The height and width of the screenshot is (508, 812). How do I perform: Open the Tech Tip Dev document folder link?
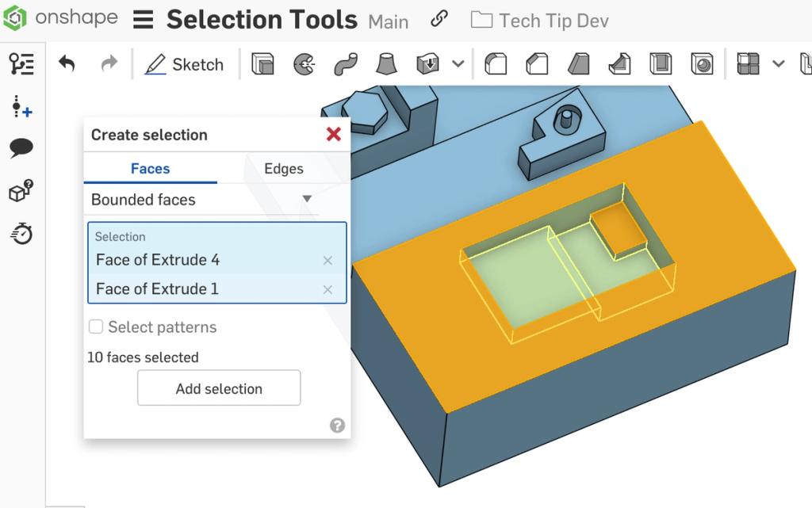538,21
